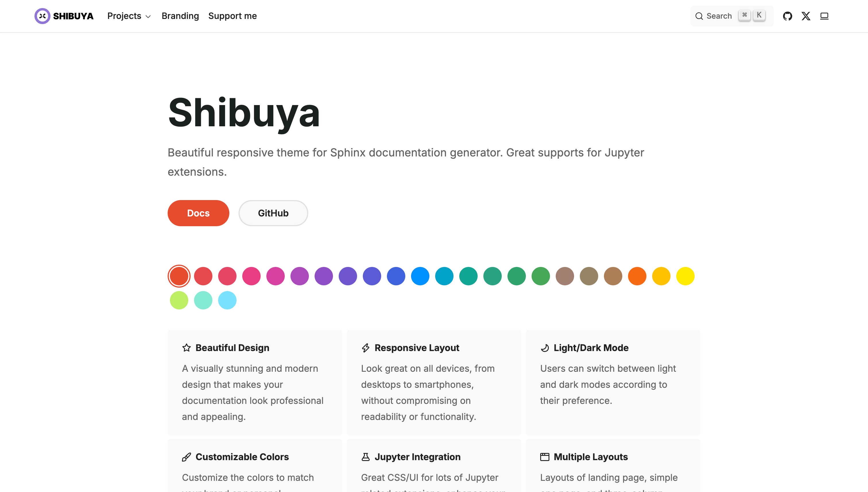Open the Support me menu item
This screenshot has width=868, height=492.
(232, 16)
